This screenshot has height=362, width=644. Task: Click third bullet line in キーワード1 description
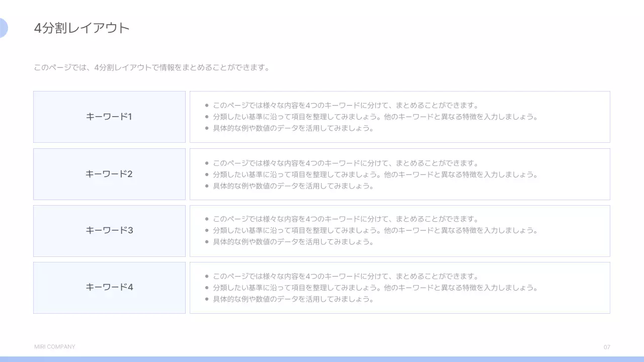(293, 128)
